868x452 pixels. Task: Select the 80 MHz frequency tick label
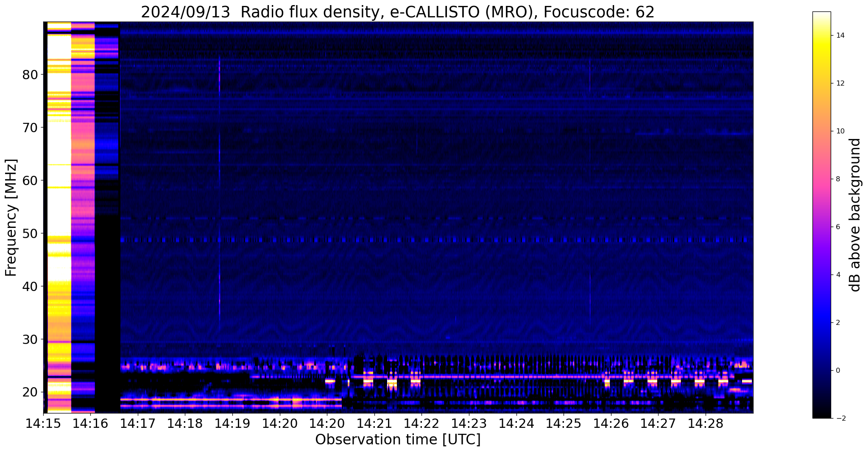coord(30,75)
